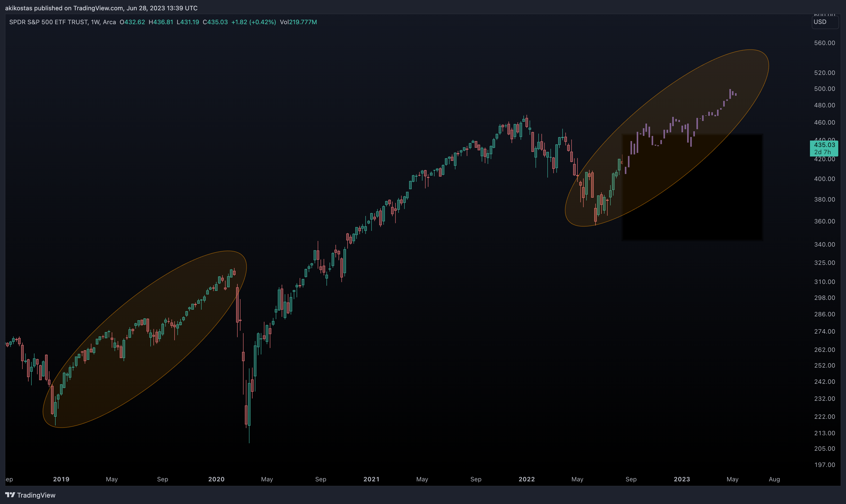
Task: Click the 2021 time axis label
Action: (372, 479)
